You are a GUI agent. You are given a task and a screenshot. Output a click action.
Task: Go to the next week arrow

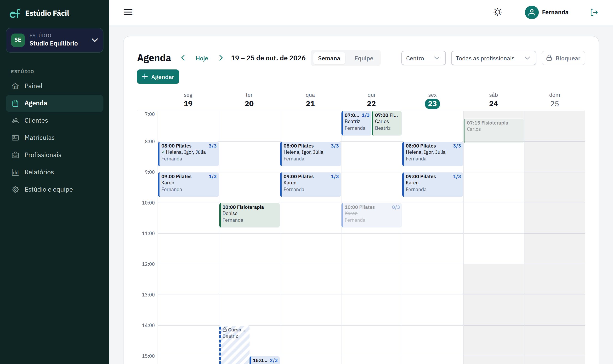point(221,58)
